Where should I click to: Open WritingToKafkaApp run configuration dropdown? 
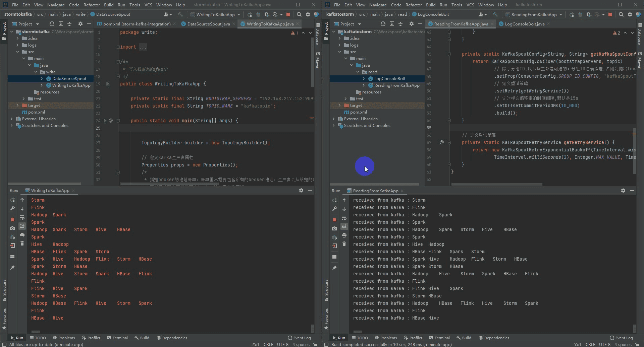click(x=215, y=14)
